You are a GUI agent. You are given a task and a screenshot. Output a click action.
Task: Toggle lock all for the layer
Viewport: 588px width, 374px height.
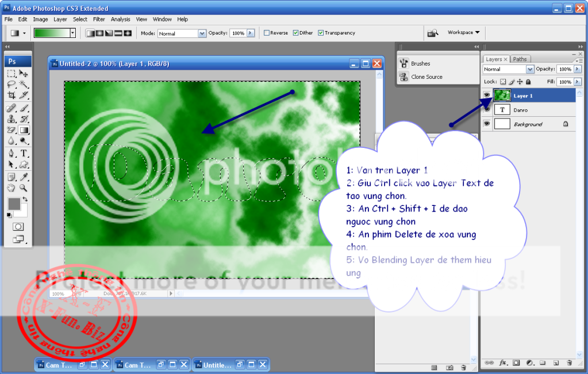tap(528, 82)
